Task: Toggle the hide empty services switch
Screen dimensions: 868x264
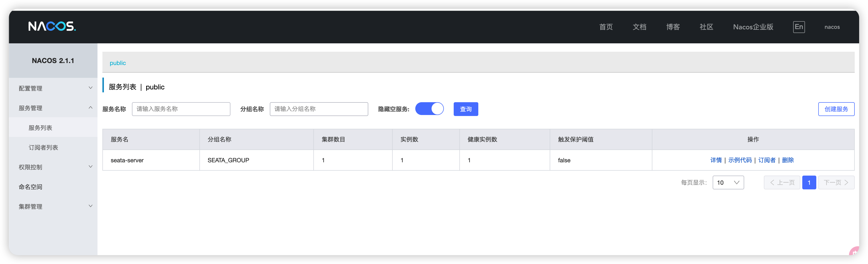Action: [x=429, y=109]
